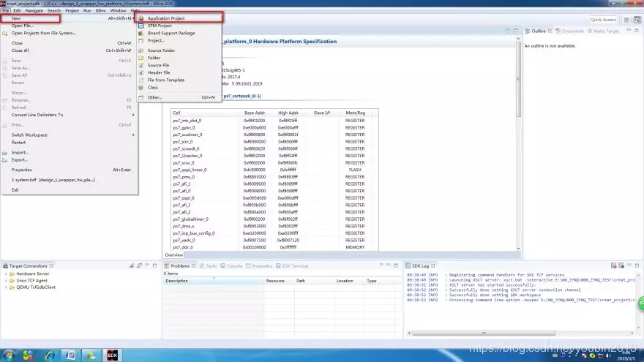Expand the QEMU TcfGdbClient node
Viewport: 644px width, 362px height.
click(6, 287)
